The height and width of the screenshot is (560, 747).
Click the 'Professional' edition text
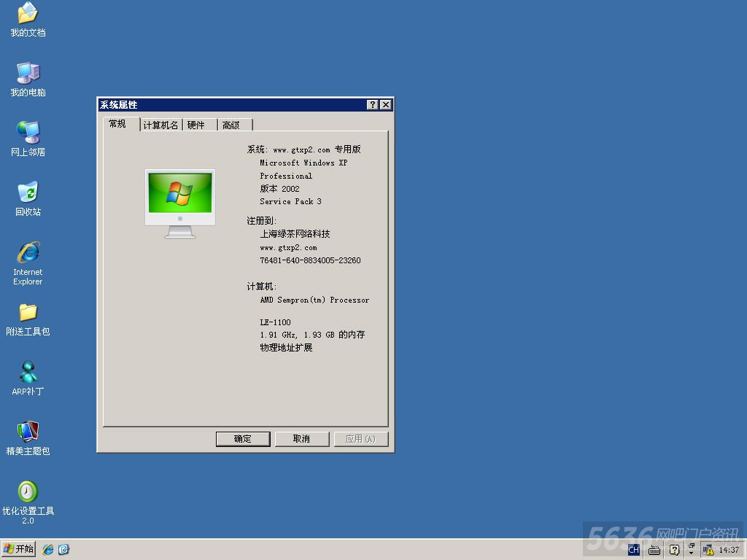(286, 176)
